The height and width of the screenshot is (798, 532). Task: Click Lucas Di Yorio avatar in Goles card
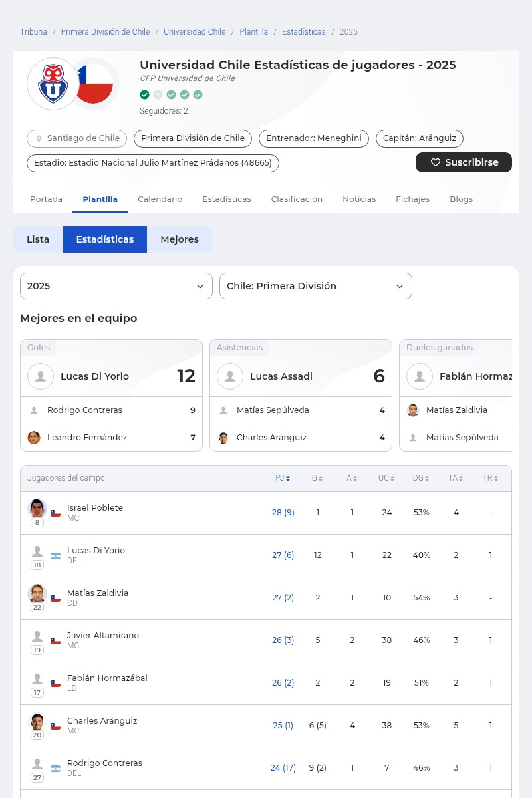[x=41, y=376]
